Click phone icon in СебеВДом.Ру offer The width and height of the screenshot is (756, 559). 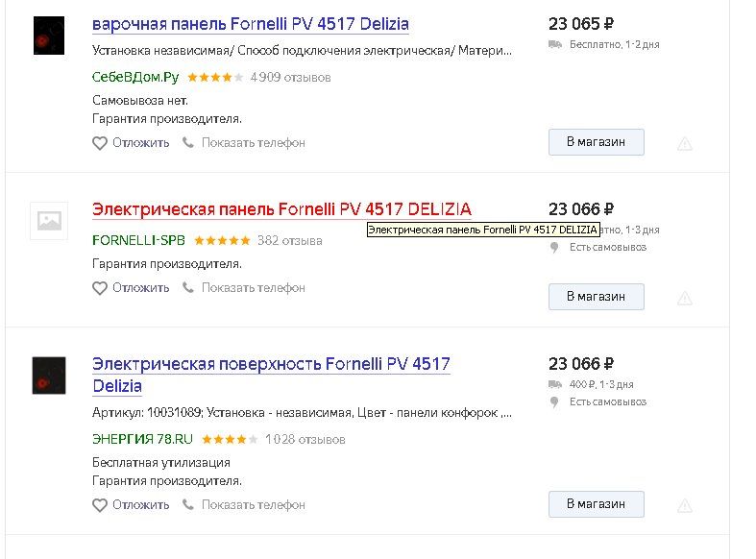(188, 143)
